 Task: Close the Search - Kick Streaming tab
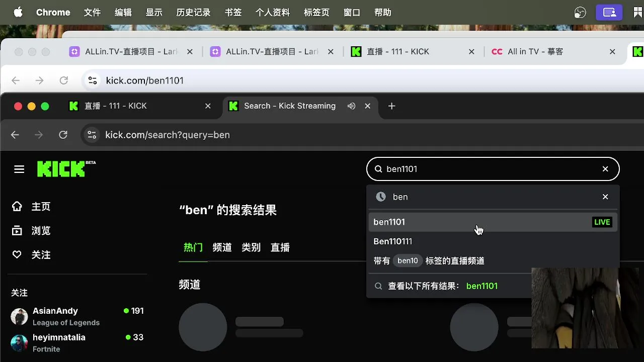367,106
